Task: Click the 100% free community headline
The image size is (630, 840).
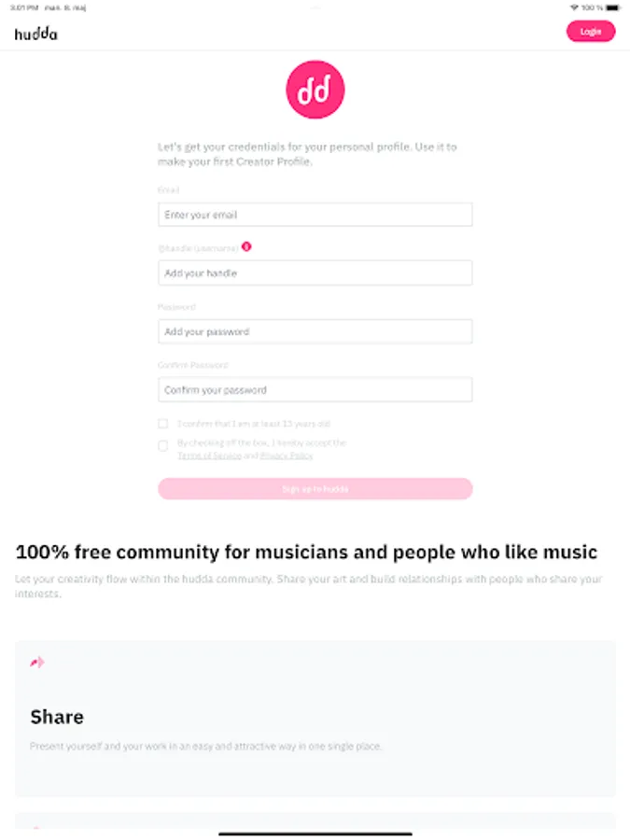Action: (306, 552)
